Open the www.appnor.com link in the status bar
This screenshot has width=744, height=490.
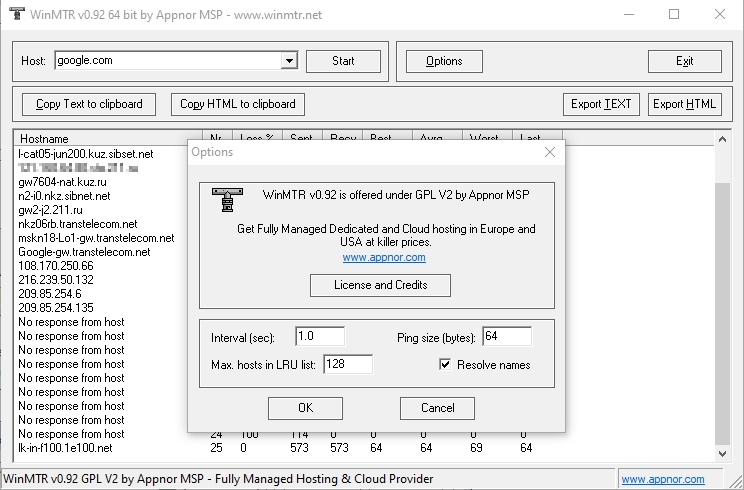coord(663,480)
